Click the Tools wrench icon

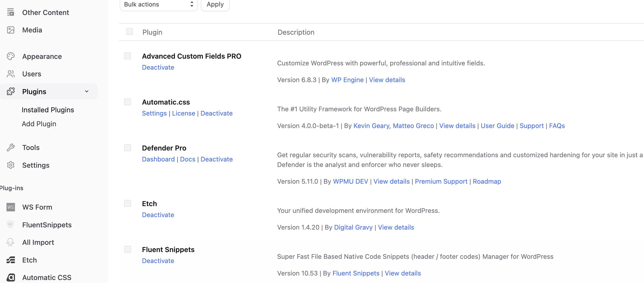coord(10,147)
